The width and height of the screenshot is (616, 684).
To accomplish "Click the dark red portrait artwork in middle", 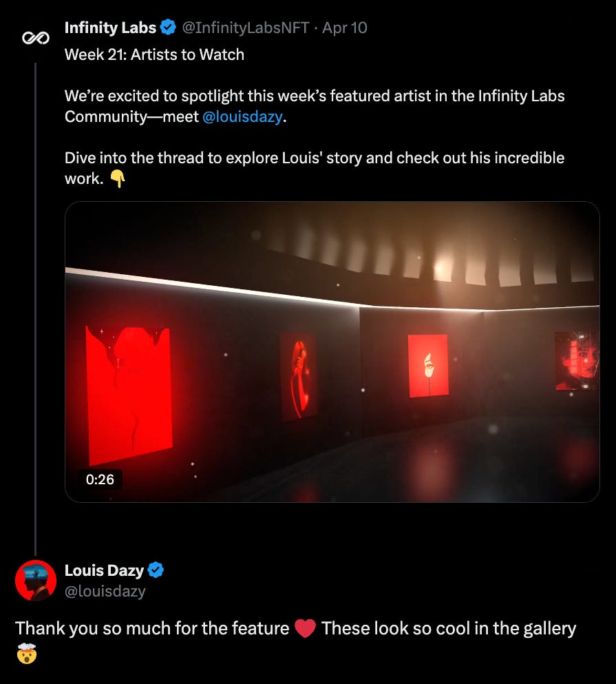I will [x=298, y=377].
